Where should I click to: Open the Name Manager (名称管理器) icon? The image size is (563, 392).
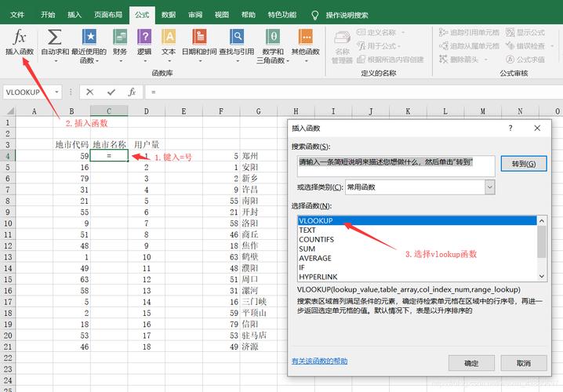342,38
